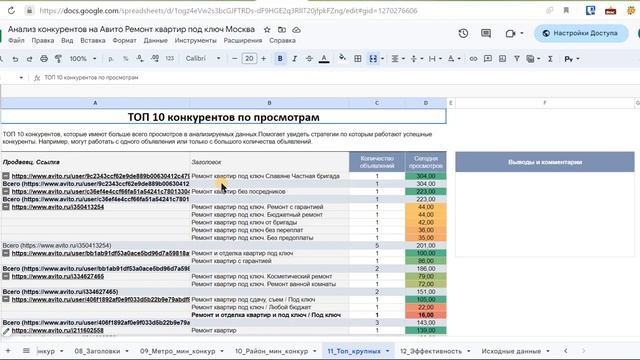This screenshot has height=360, width=640.
Task: Open comments history icon
Action: tap(486, 33)
